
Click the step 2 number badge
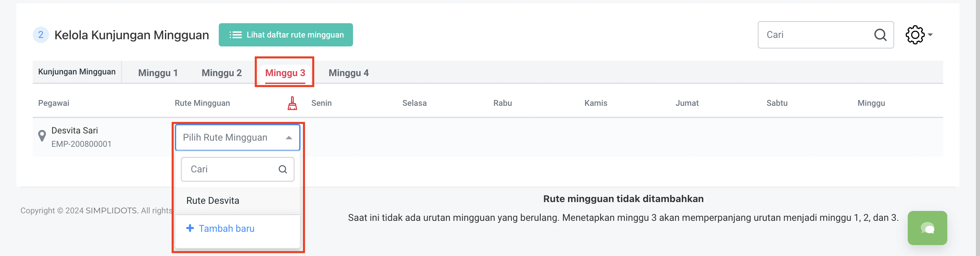tap(41, 35)
